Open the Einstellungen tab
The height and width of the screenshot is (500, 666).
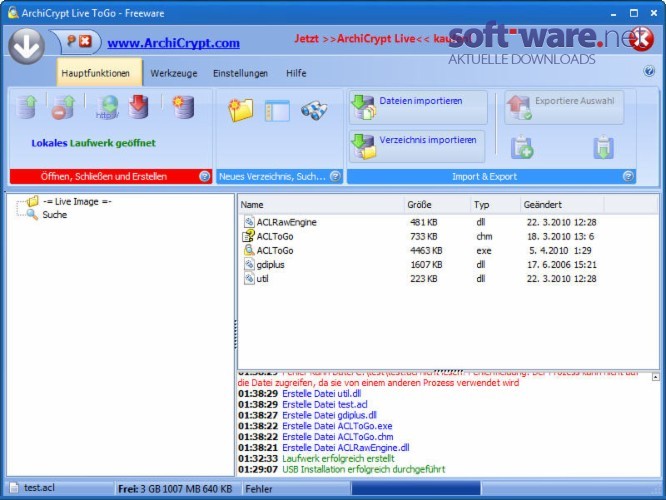tap(240, 73)
